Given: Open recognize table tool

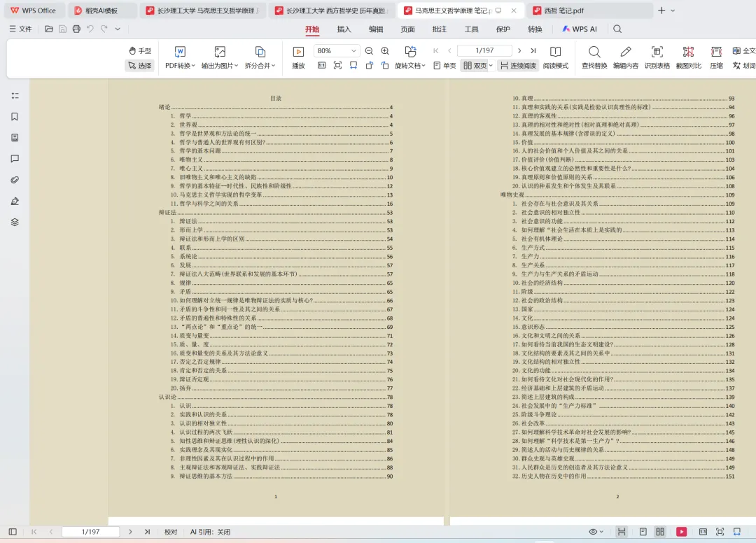Looking at the screenshot, I should [x=657, y=57].
